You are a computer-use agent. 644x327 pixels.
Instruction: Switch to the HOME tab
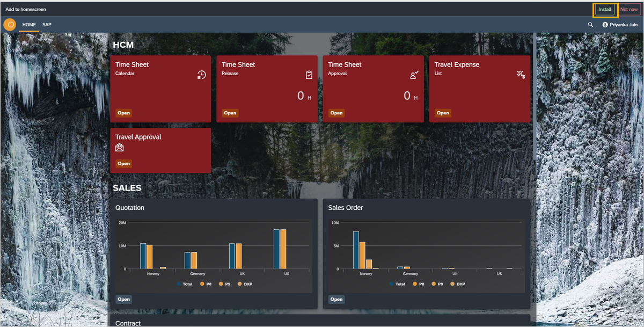(29, 25)
